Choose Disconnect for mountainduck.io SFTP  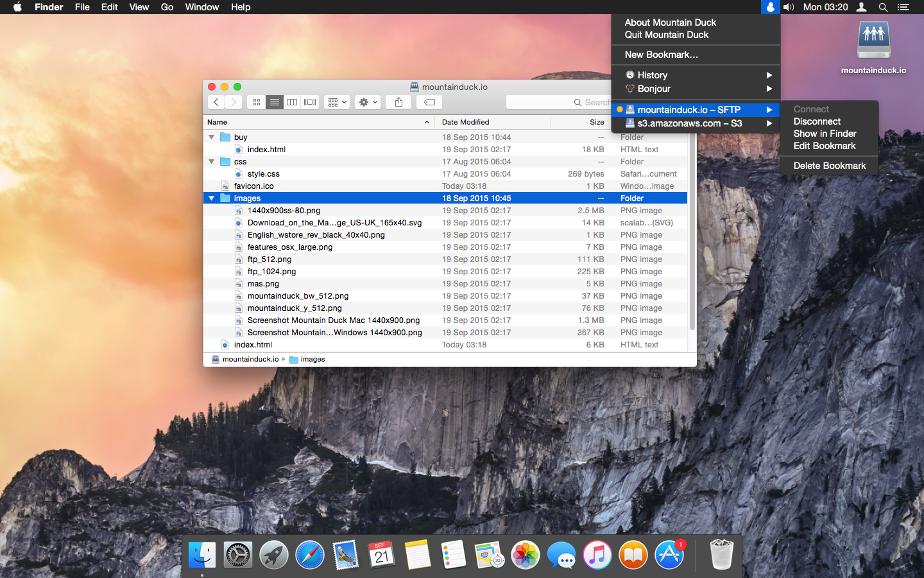(x=817, y=121)
